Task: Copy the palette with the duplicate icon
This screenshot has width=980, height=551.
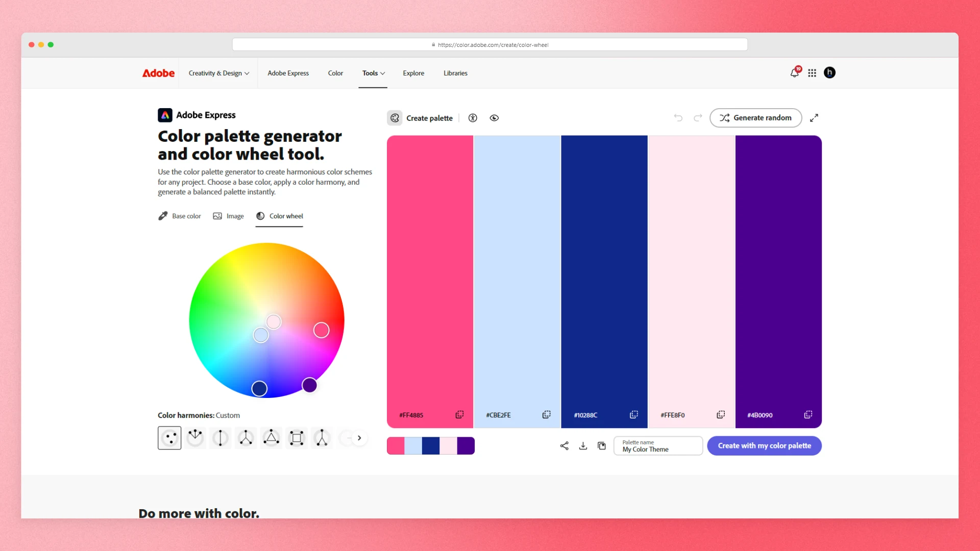Action: coord(602,446)
